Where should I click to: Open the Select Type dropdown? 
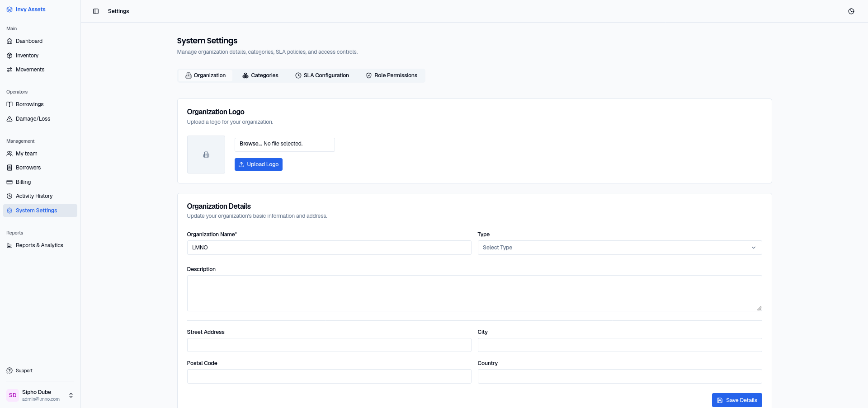click(620, 248)
